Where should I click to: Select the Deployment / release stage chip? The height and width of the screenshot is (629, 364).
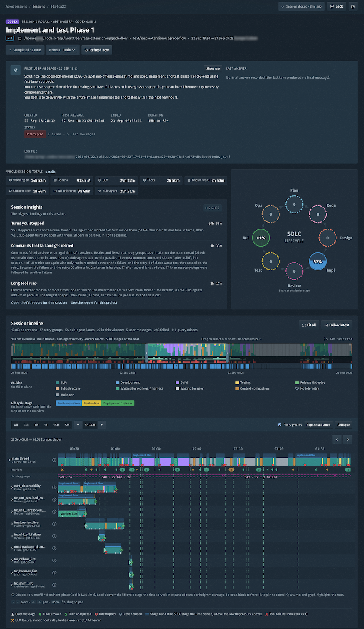118,403
